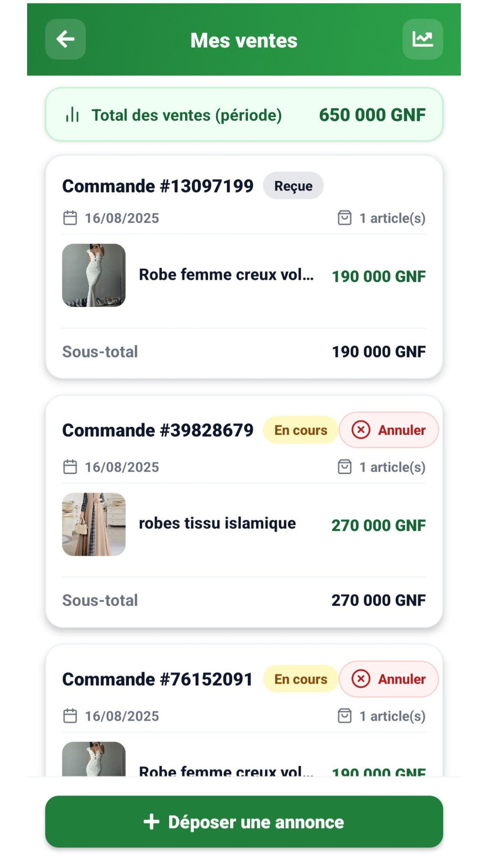The width and height of the screenshot is (488, 868).
Task: Open the Commande #13097199 title
Action: pyautogui.click(x=158, y=186)
